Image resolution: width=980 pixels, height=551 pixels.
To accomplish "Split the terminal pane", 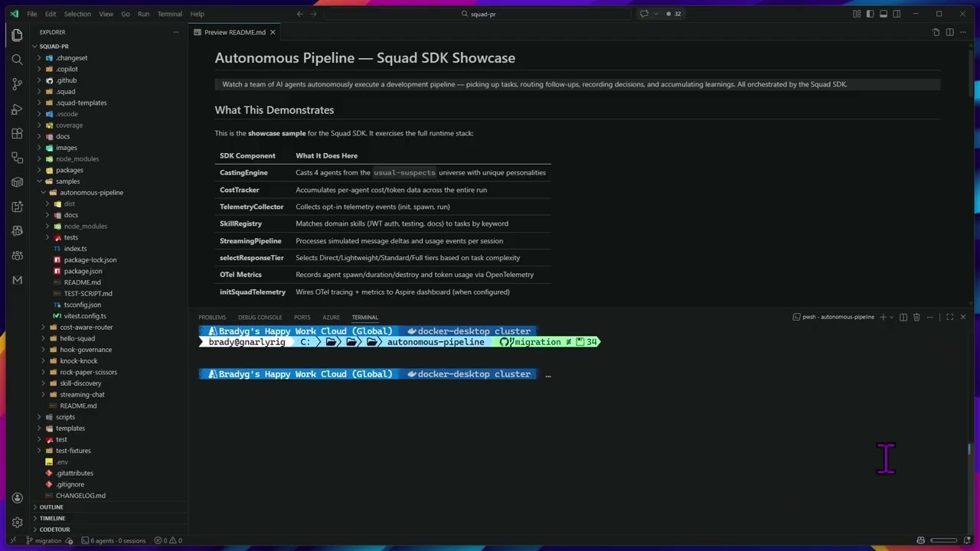I will click(x=903, y=317).
